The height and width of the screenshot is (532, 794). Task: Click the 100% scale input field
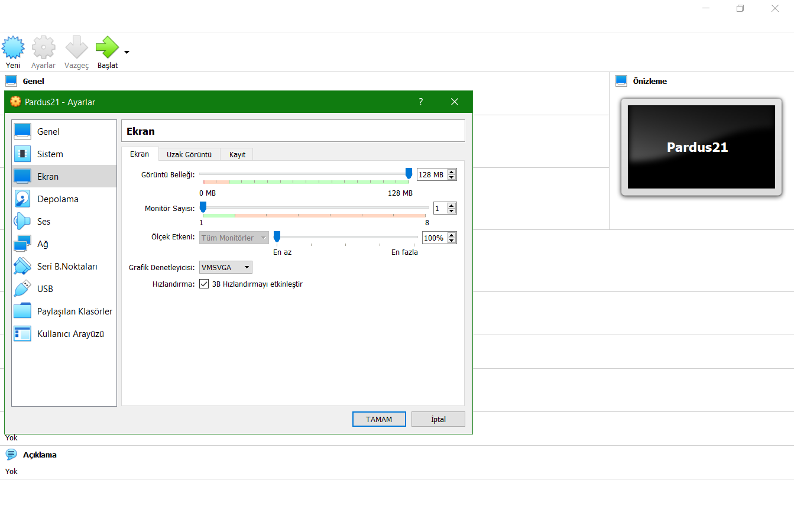click(x=435, y=238)
